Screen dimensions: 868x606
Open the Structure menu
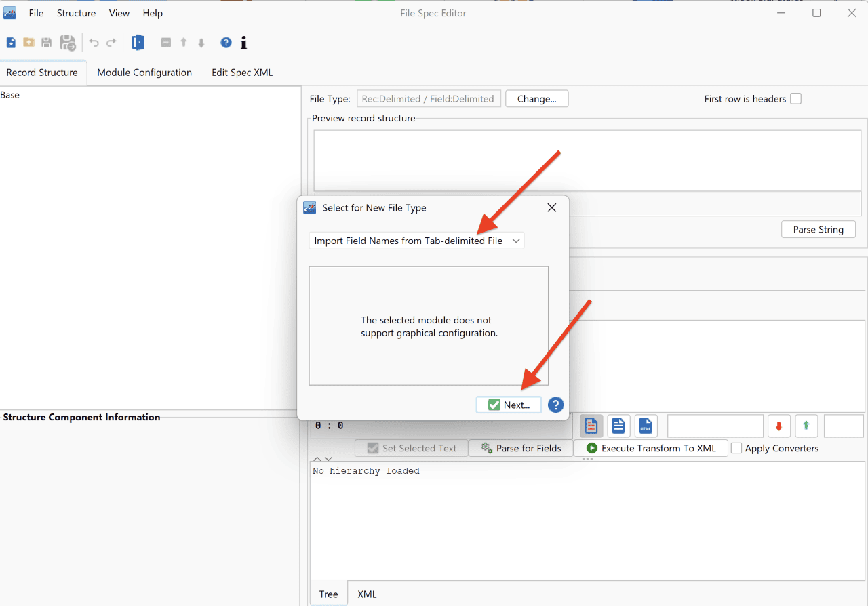pos(76,13)
